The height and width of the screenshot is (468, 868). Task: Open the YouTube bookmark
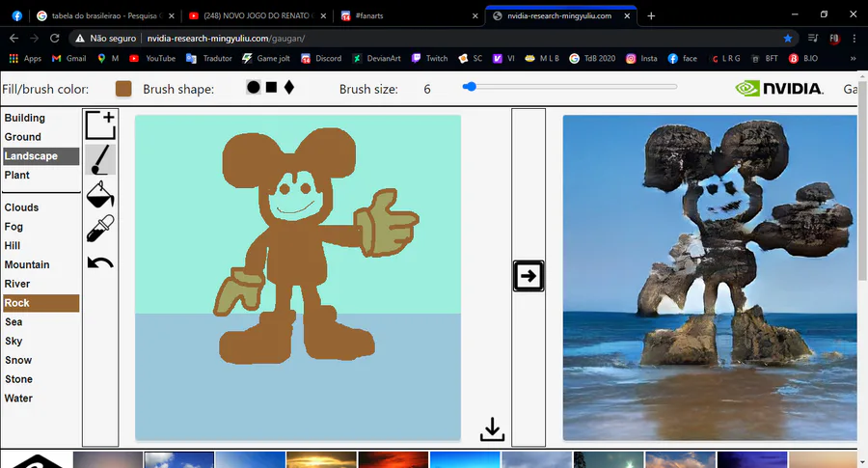point(152,58)
